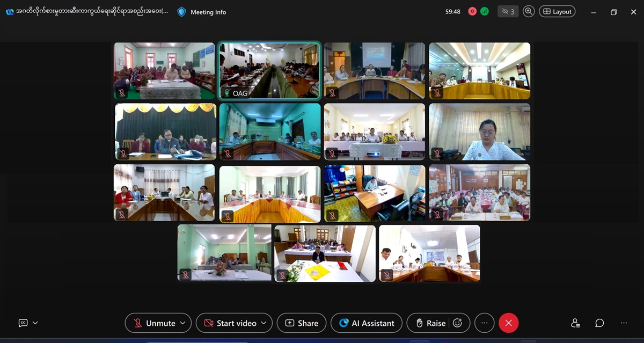
Task: Show the three hidden non-video participants
Action: (x=508, y=11)
